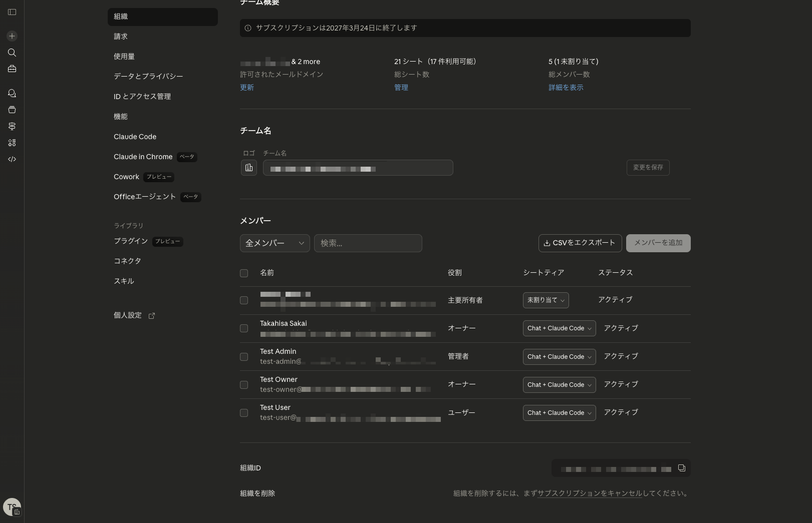The width and height of the screenshot is (812, 523).
Task: Click the 詳細を表示 link under total members
Action: 566,88
